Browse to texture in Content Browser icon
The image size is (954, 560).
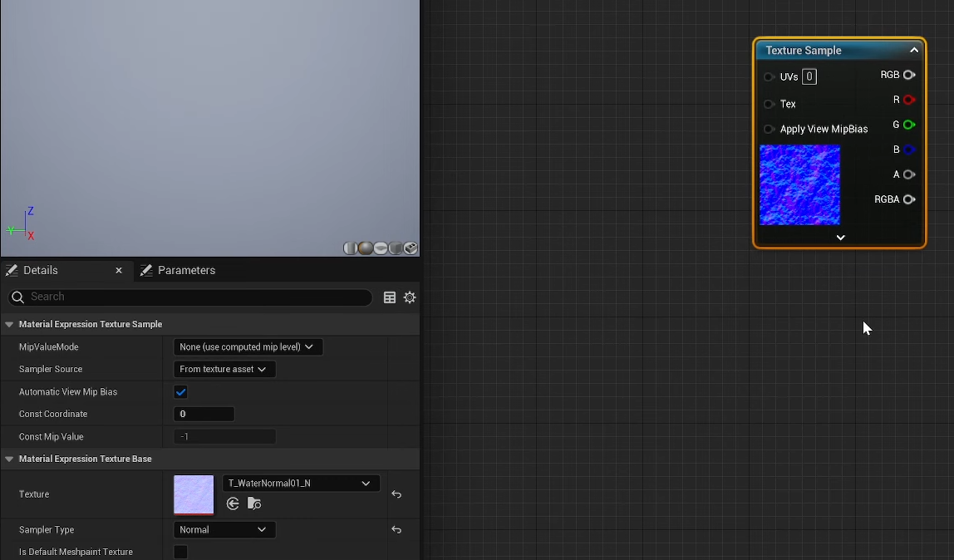tap(254, 504)
